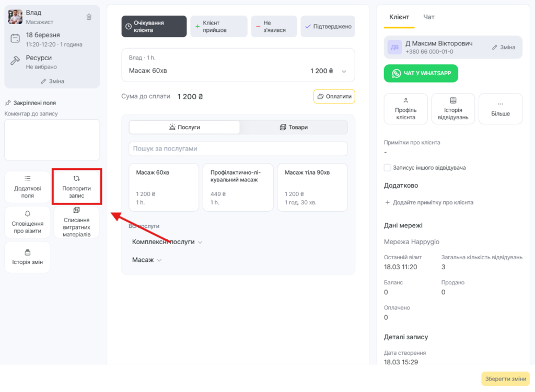Viewport: 535px width, 392px height.
Task: Set status to Клієнт прийшов
Action: coord(218,26)
